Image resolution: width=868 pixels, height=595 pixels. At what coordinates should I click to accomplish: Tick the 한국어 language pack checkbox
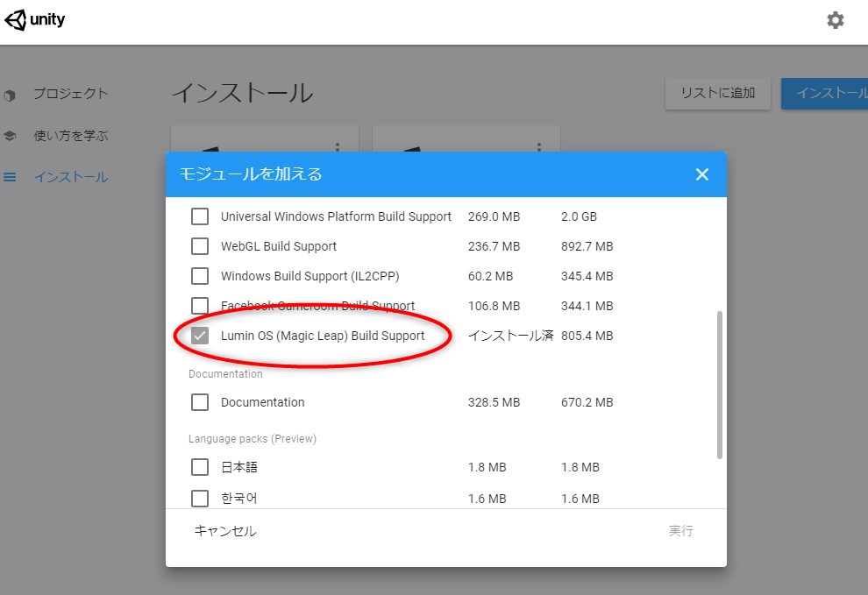(x=200, y=498)
